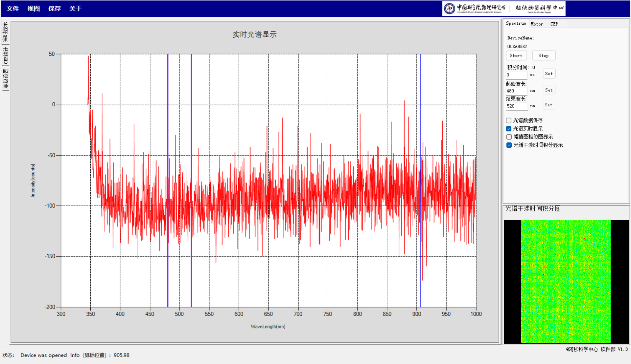The image size is (631, 364).
Task: Click the WaveLength(nm) axis label
Action: [268, 327]
